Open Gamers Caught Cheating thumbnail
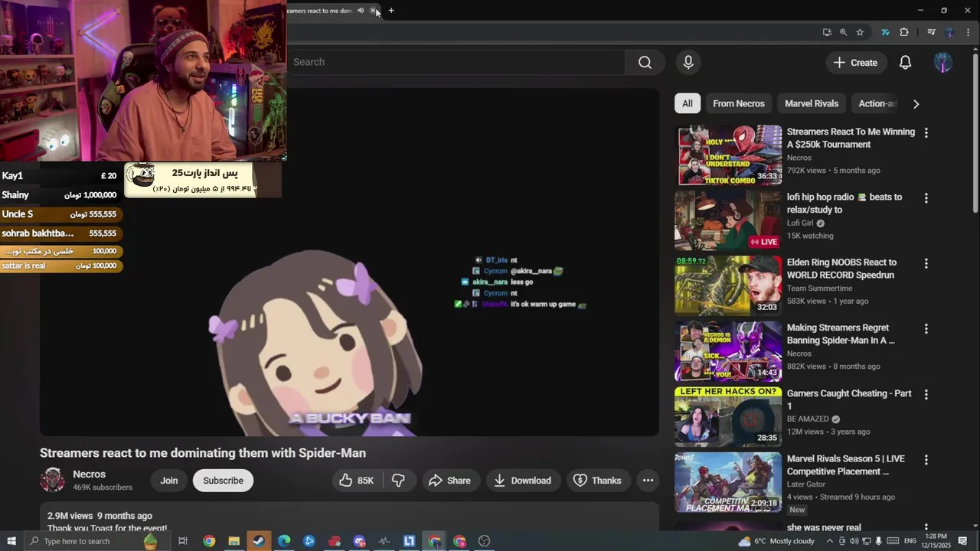980x551 pixels. point(728,417)
